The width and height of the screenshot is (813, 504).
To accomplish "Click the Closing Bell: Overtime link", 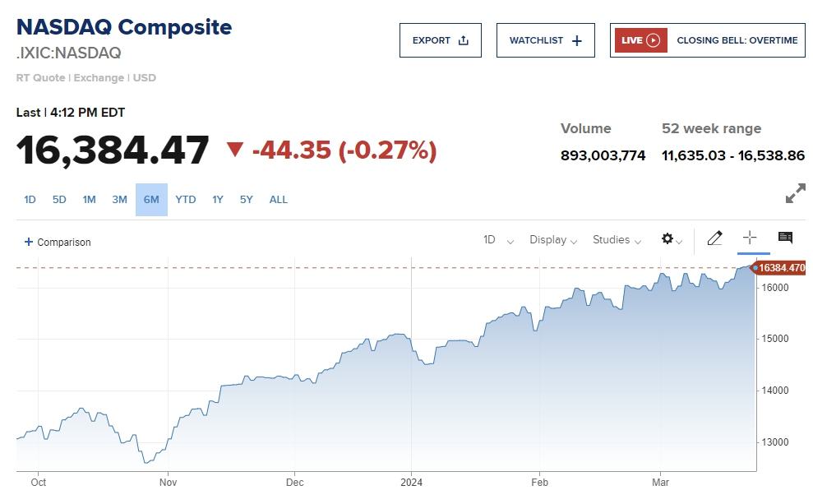I will pyautogui.click(x=737, y=40).
